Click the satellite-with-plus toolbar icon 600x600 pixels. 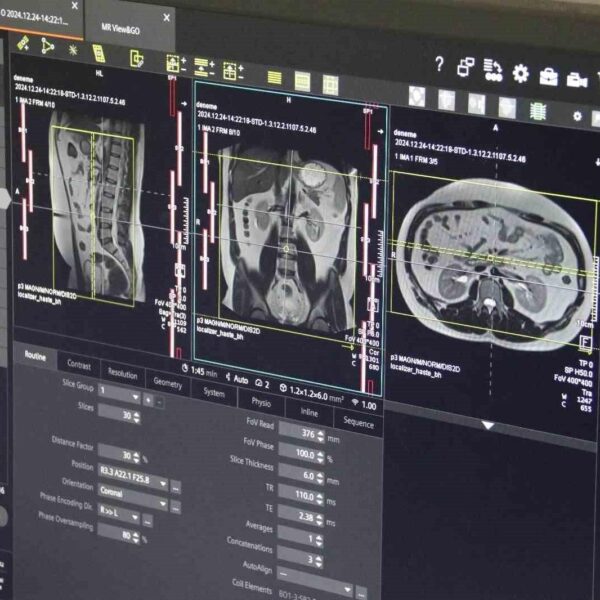23,43
